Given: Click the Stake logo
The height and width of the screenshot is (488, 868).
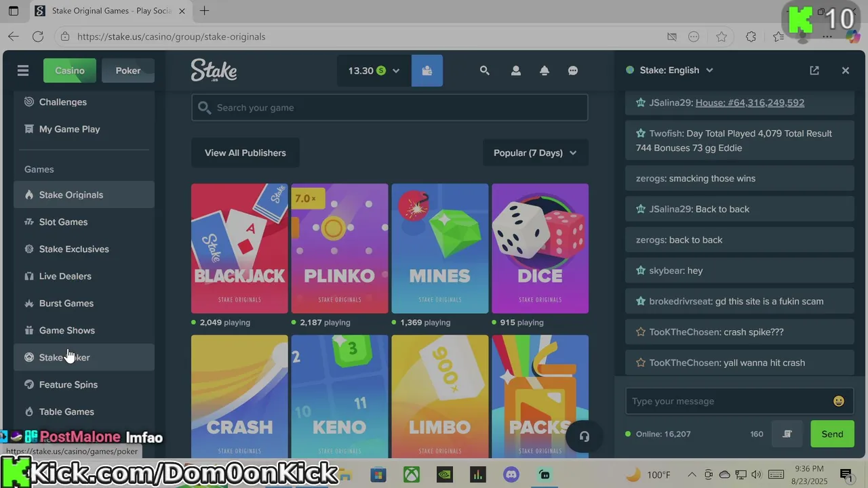Looking at the screenshot, I should 214,70.
